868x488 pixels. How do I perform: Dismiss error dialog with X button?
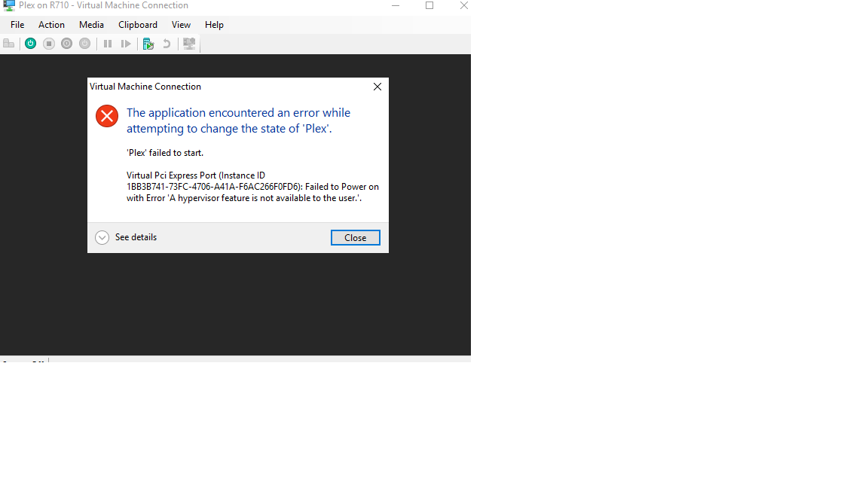[377, 87]
